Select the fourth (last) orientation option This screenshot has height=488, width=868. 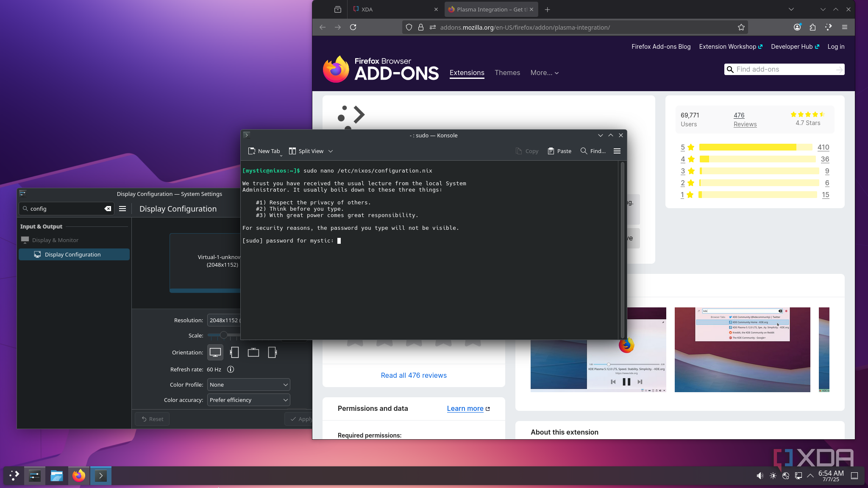[x=273, y=352]
